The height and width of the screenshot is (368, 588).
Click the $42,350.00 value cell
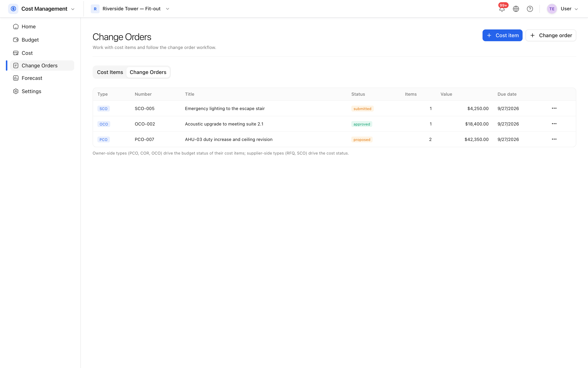tap(476, 139)
